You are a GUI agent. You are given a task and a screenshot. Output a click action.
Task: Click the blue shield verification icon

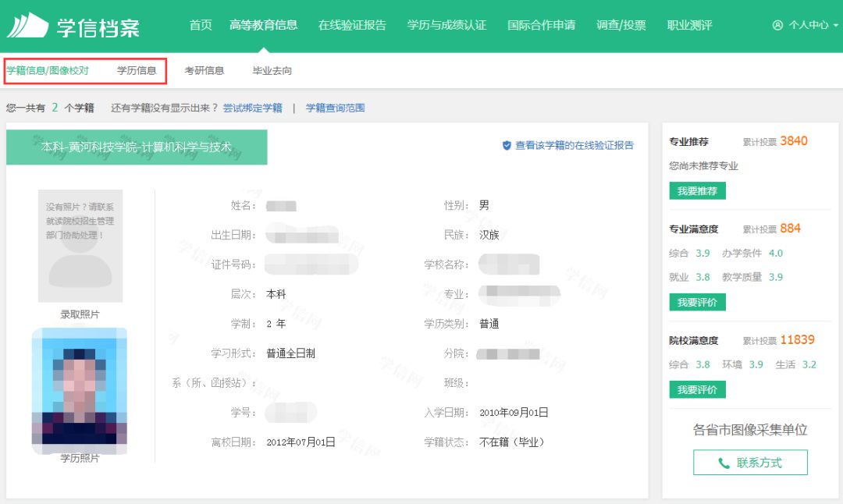point(507,145)
